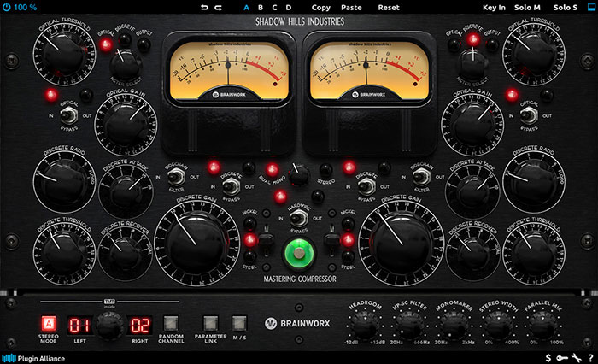The image size is (598, 364).
Task: Click the Copy button
Action: coord(320,7)
